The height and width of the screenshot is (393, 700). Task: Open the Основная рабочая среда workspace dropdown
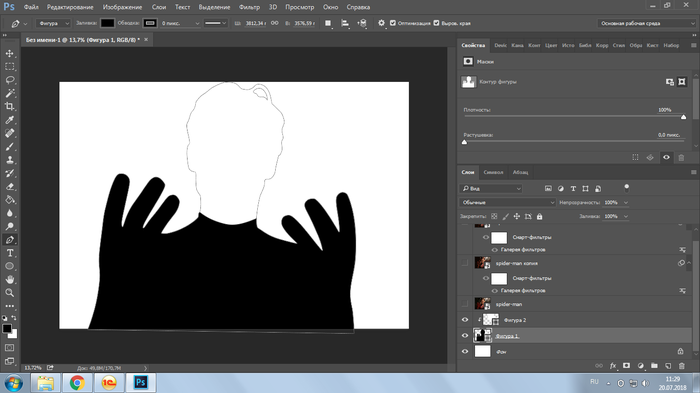646,23
